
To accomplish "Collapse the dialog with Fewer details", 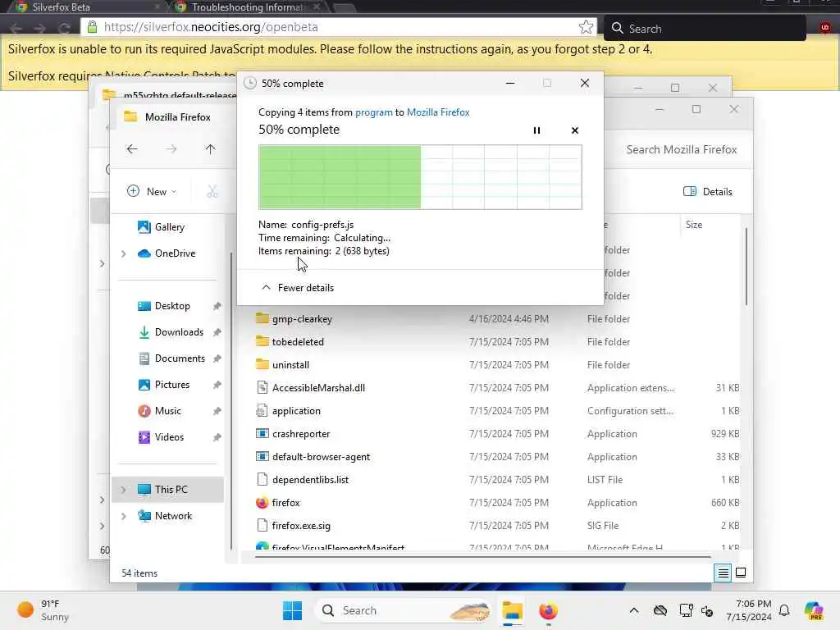I will coord(297,288).
